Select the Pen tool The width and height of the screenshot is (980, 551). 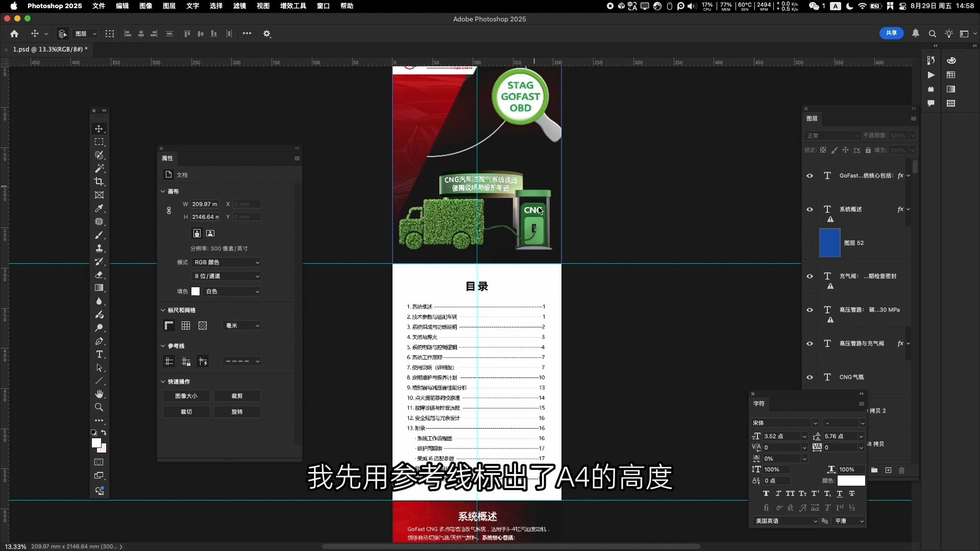(99, 341)
